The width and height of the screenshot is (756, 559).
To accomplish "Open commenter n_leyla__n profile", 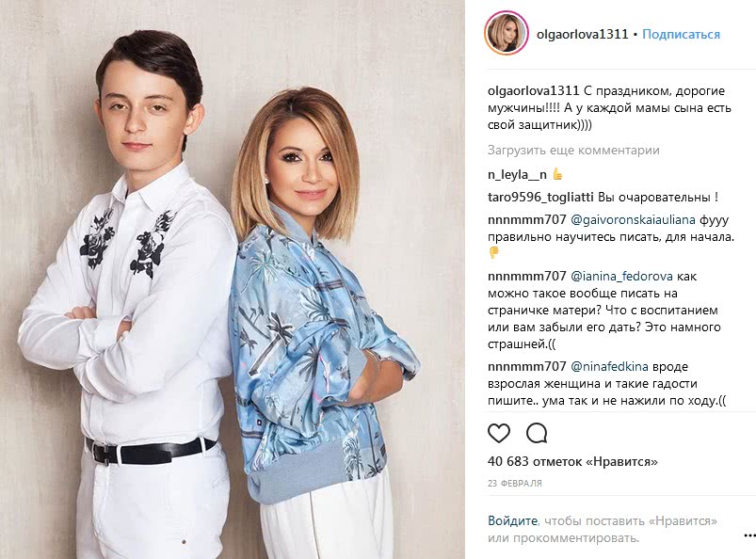I will click(517, 174).
